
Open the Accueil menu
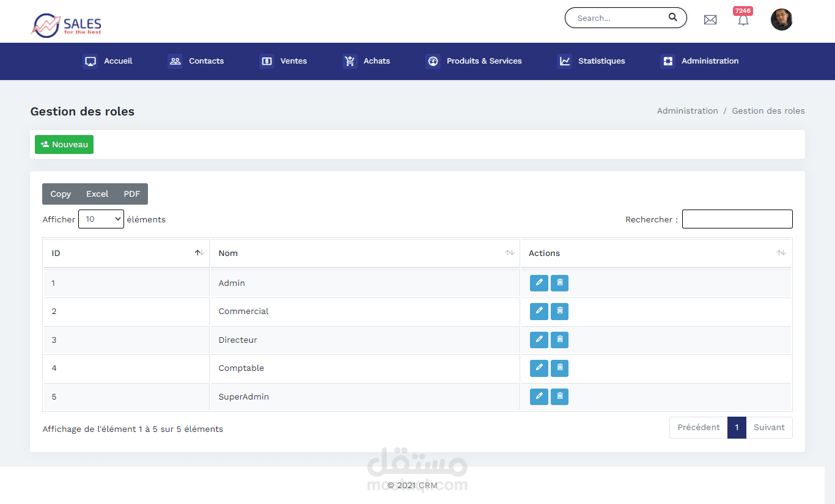pyautogui.click(x=108, y=61)
